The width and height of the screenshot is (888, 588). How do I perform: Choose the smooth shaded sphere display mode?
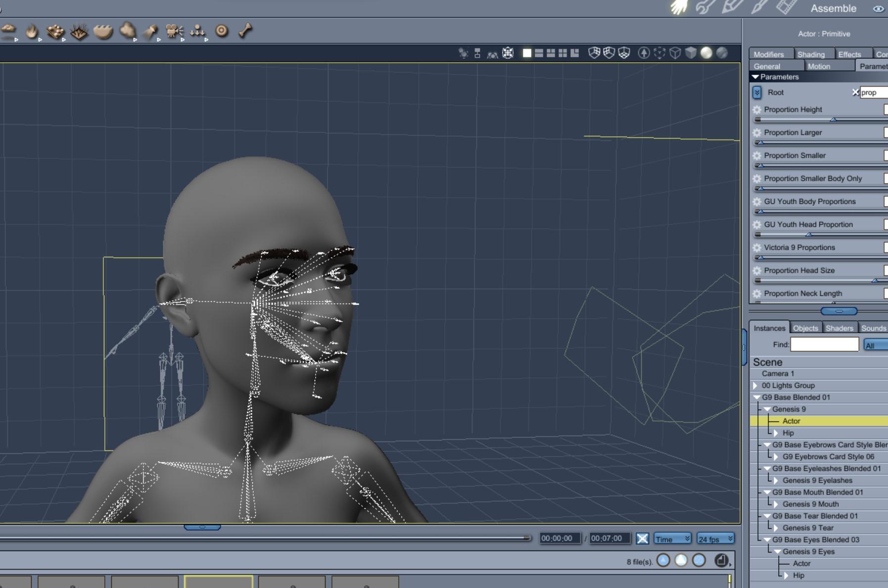pyautogui.click(x=706, y=53)
